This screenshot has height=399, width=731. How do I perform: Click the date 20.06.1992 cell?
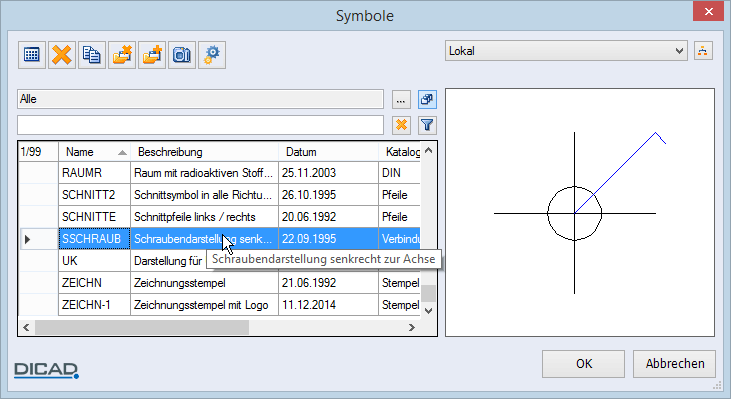pyautogui.click(x=329, y=217)
